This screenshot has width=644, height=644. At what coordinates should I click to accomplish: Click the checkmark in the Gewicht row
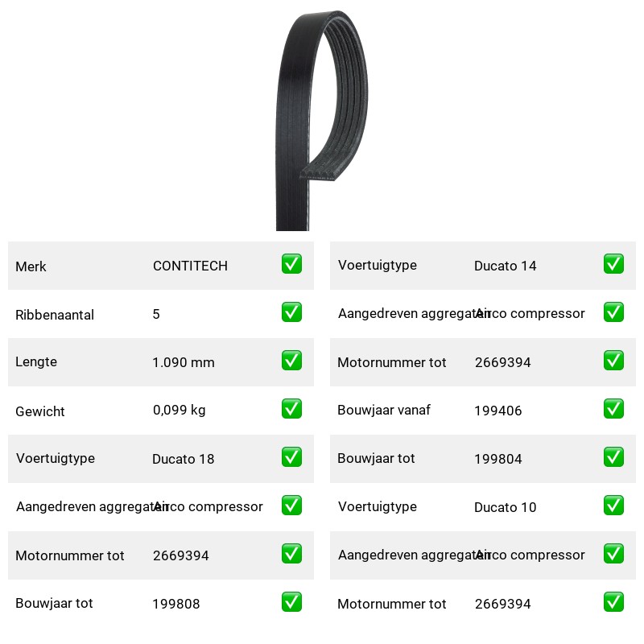[291, 409]
